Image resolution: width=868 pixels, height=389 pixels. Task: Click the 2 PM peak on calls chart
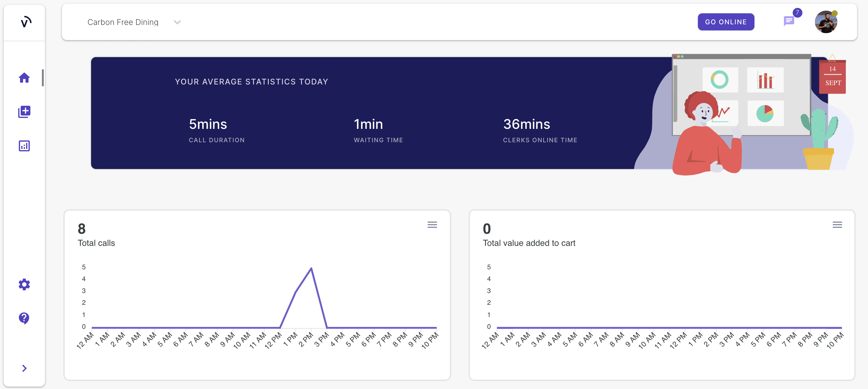[311, 269]
